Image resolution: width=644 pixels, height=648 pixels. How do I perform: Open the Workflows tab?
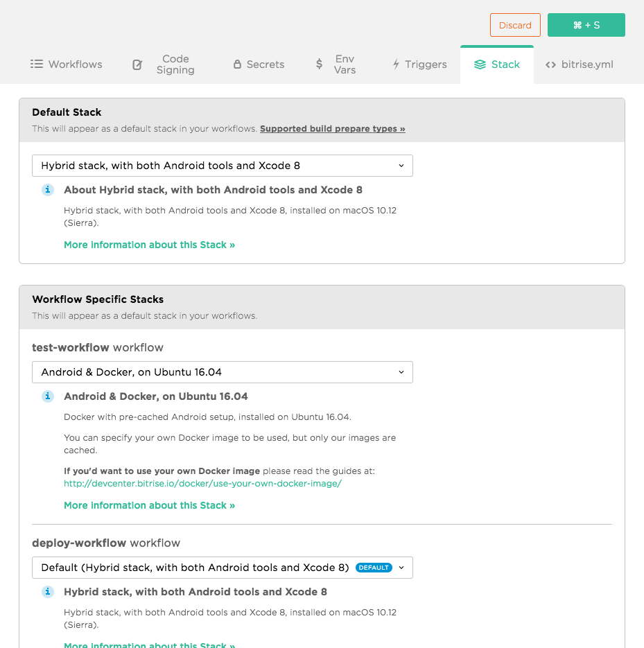click(x=66, y=64)
